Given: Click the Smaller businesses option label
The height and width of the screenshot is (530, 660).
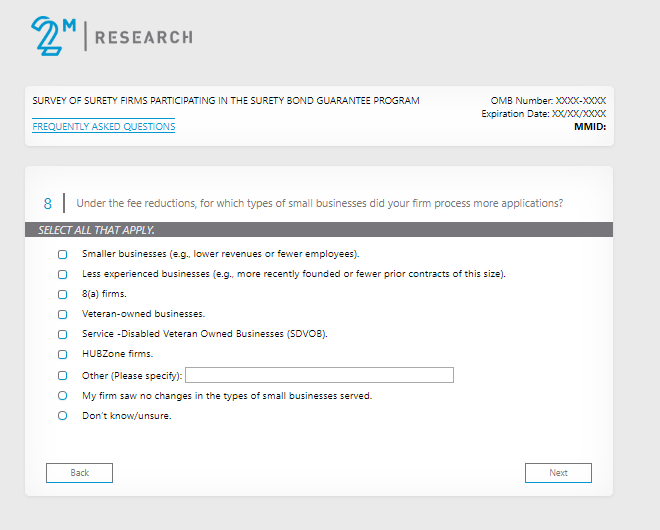Looking at the screenshot, I should tap(220, 254).
